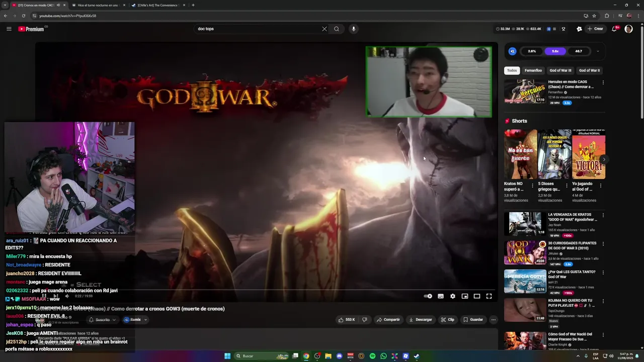The image size is (644, 362).
Task: Open WhatsApp from the taskbar
Action: click(x=383, y=356)
